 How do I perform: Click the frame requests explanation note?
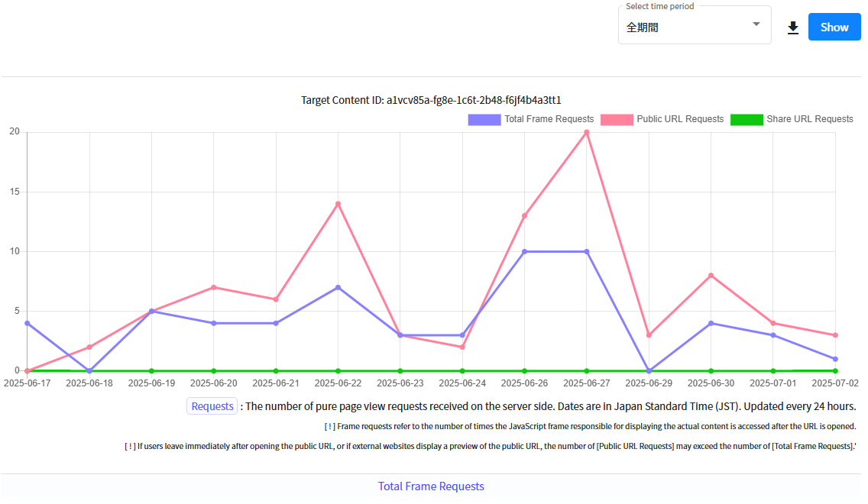pos(590,427)
